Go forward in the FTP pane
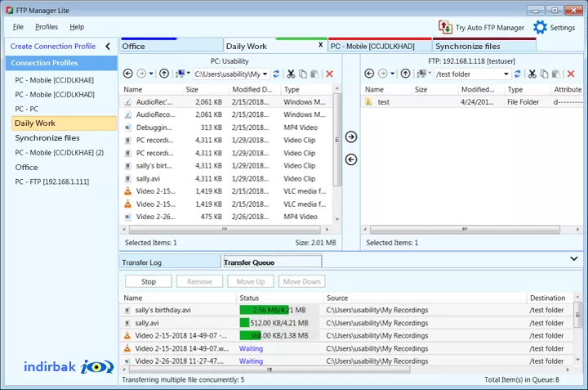 (383, 74)
